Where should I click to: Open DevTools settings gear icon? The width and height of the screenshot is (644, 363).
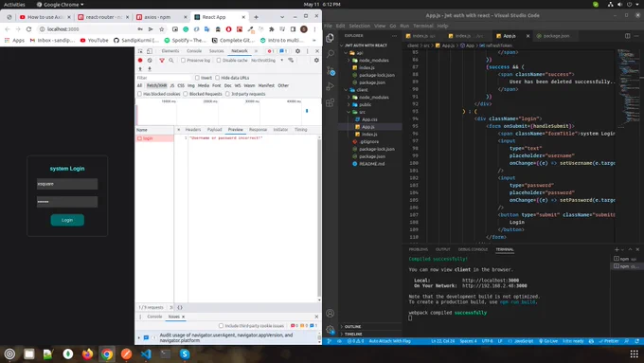pos(297,51)
